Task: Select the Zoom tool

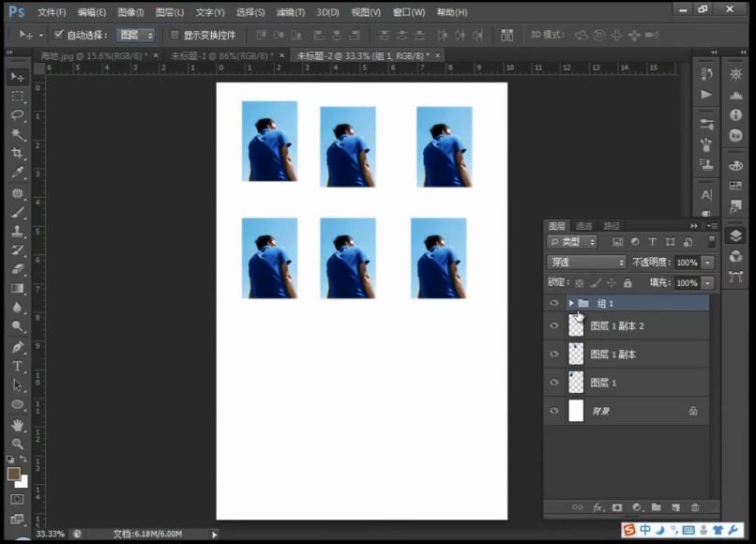Action: 18,444
